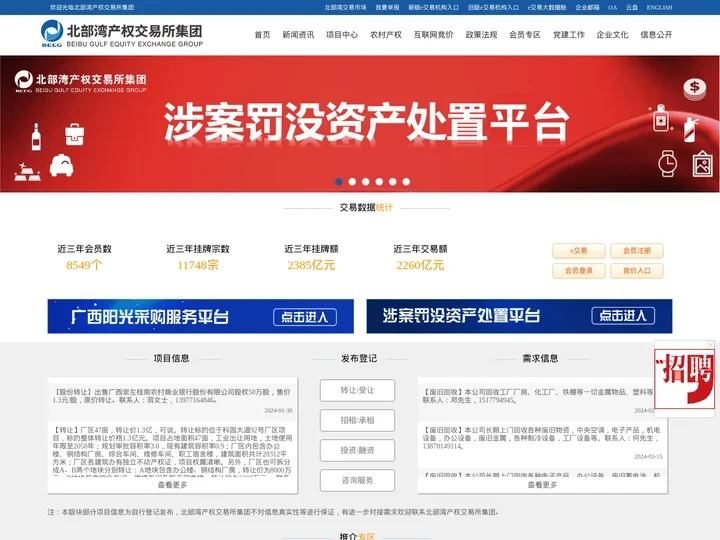The height and width of the screenshot is (540, 720).
Task: Open the 股份转让 桂南农村商业银行 listing
Action: click(x=173, y=396)
